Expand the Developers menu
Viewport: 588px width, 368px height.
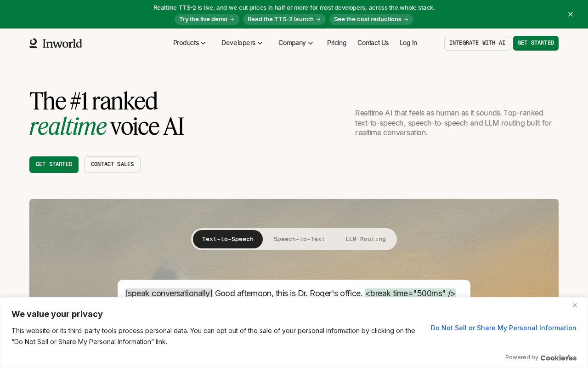click(x=242, y=43)
